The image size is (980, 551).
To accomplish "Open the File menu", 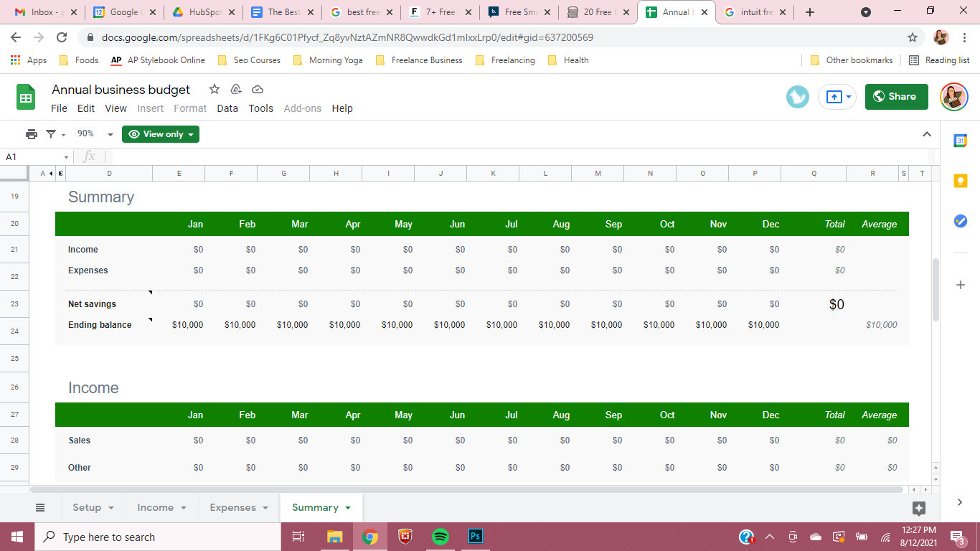I will (59, 108).
